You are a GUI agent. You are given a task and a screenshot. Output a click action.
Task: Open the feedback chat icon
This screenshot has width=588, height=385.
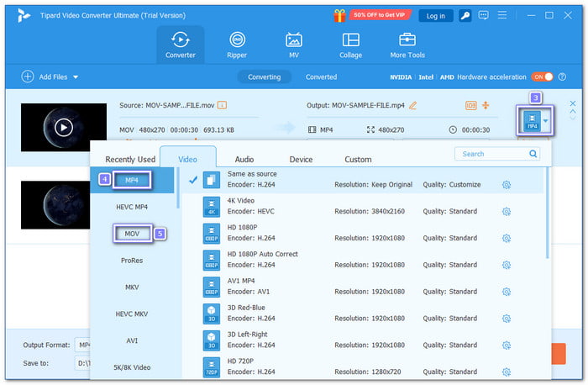point(483,15)
